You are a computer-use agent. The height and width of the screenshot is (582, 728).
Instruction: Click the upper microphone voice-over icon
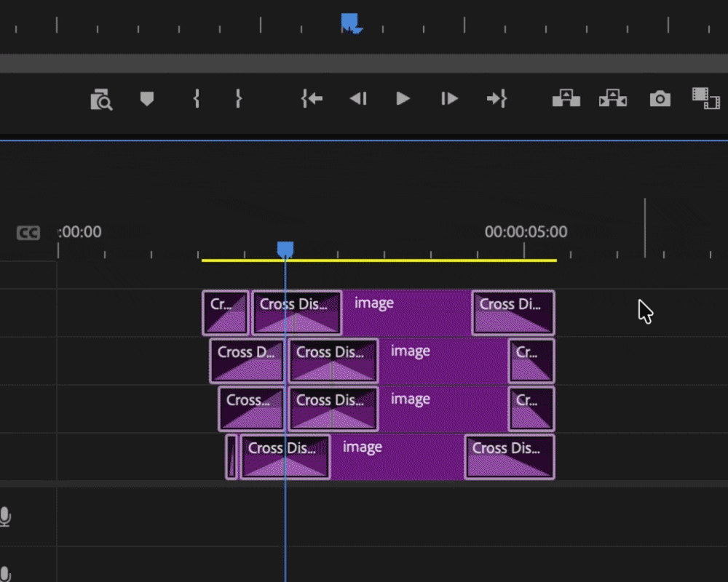(5, 517)
